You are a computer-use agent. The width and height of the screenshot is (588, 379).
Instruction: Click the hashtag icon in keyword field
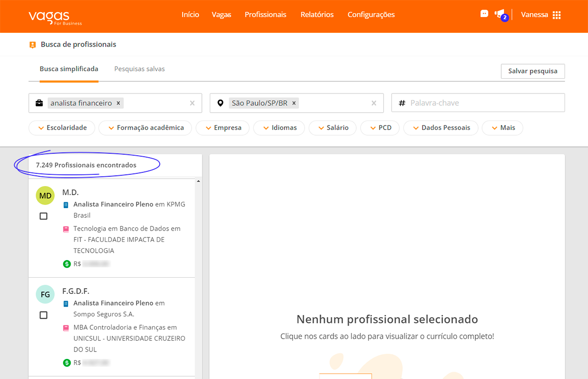click(402, 103)
